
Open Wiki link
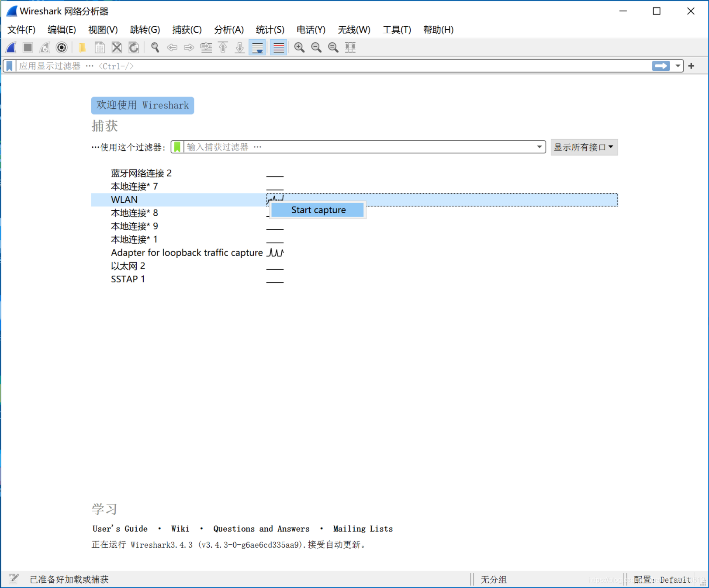pyautogui.click(x=180, y=529)
